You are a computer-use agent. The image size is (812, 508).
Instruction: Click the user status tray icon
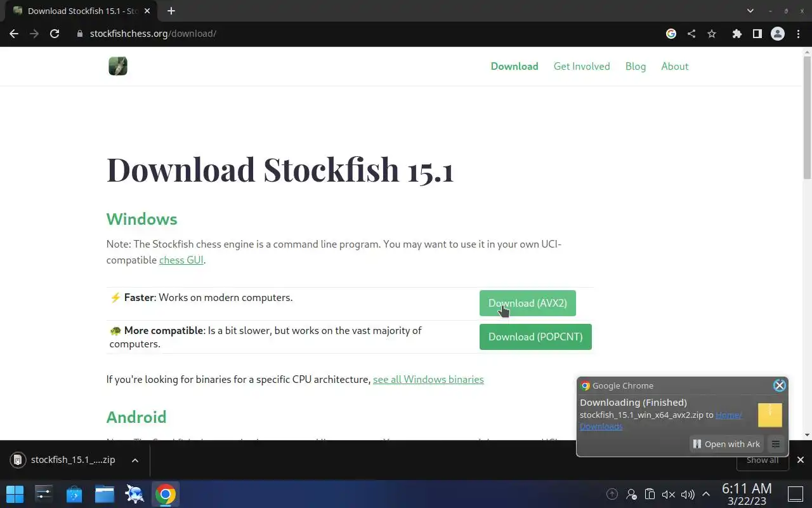(x=631, y=494)
